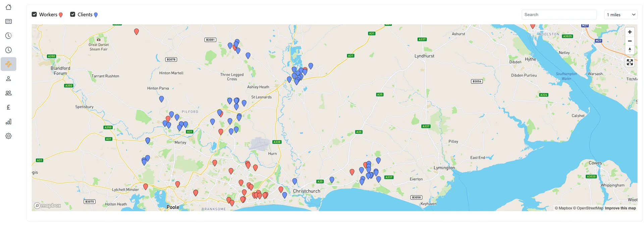
Task: Open the single person icon in sidebar
Action: 8,79
